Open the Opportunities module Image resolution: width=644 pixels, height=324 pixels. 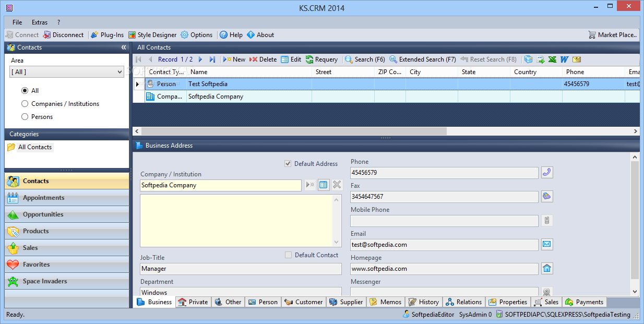[67, 214]
